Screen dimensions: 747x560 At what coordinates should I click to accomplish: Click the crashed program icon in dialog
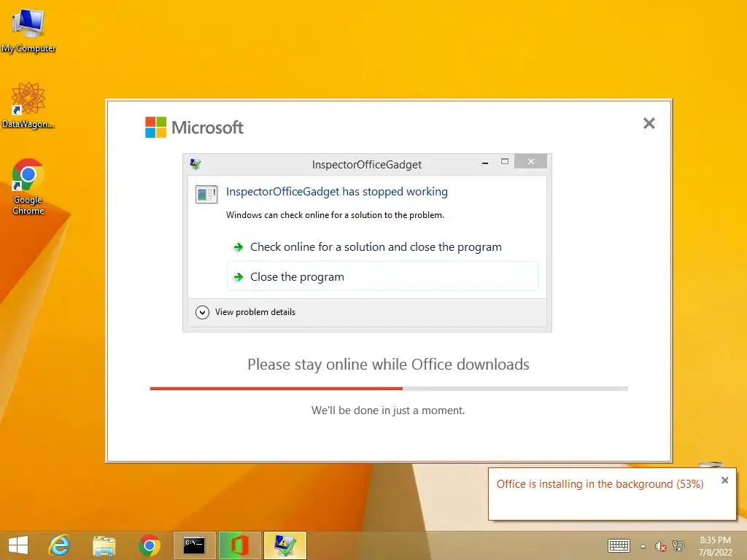(x=206, y=194)
